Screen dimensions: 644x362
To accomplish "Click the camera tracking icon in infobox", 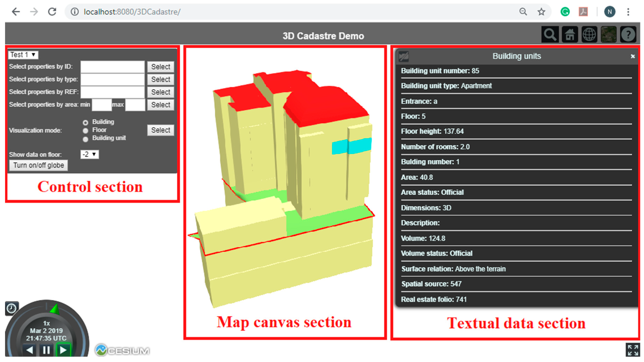I will [404, 56].
